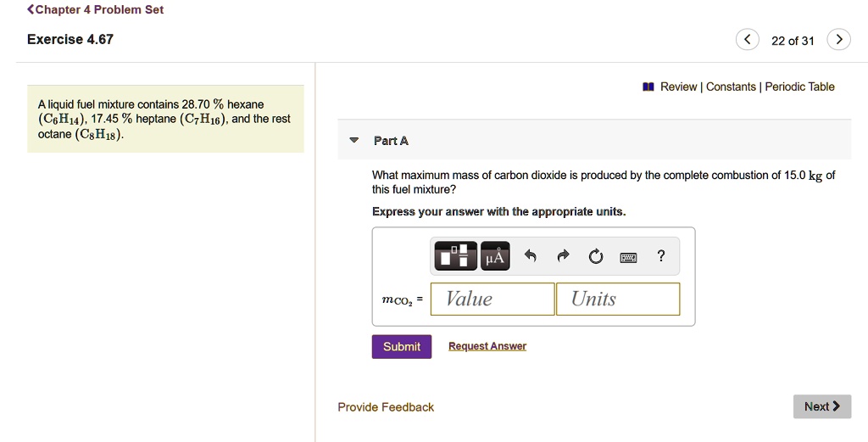868x442 pixels.
Task: Open answer help question mark
Action: (661, 256)
